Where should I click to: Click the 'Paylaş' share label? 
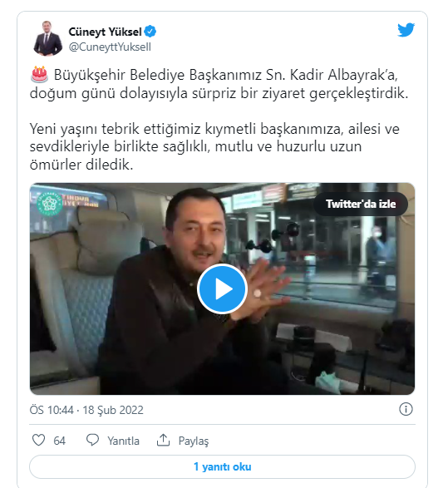coord(193,441)
